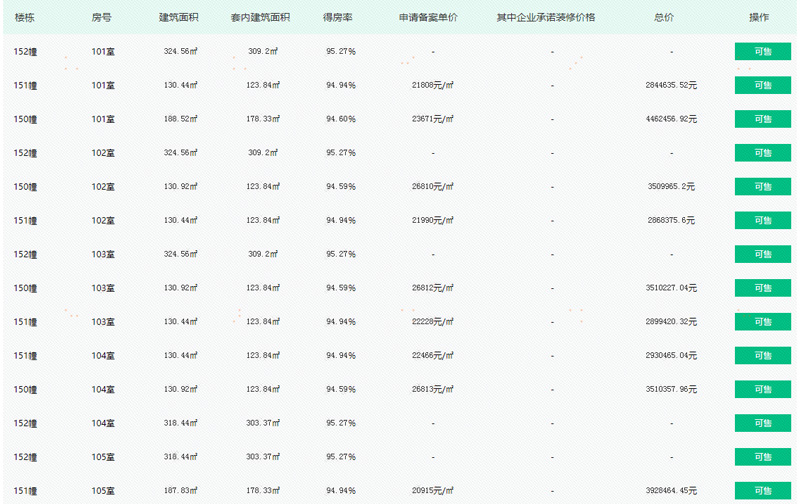This screenshot has width=800, height=504.
Task: Select the unit price 23671元/㎡
Action: point(433,119)
